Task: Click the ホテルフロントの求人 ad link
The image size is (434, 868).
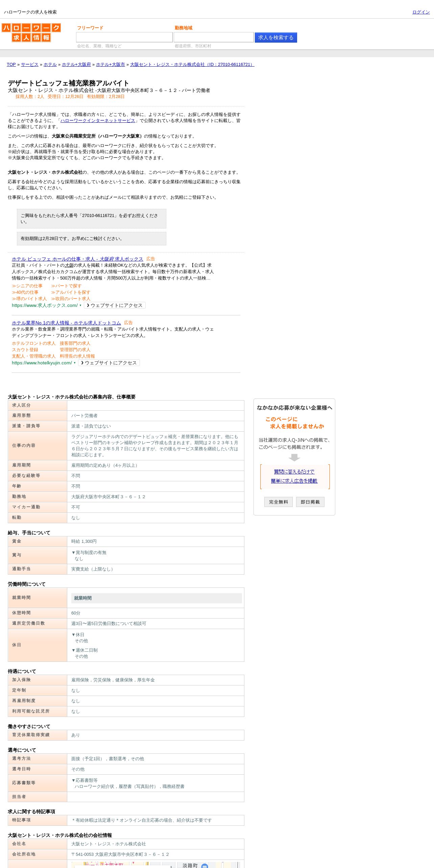Action: [34, 343]
